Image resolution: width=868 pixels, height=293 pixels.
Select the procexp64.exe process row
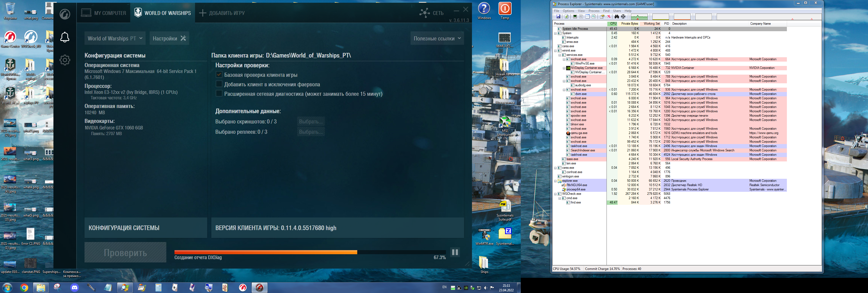coord(670,189)
